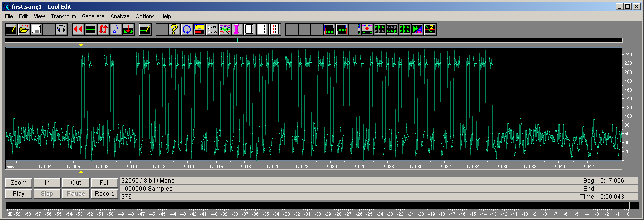Click the yellow scroll script icon
The width and height of the screenshot is (644, 220).
point(250,29)
